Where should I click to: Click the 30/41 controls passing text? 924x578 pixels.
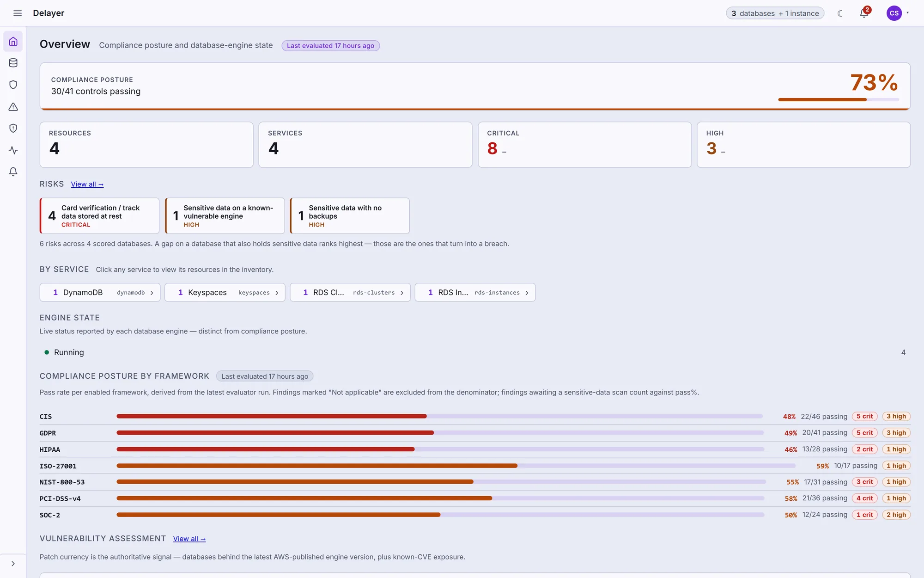pos(96,92)
